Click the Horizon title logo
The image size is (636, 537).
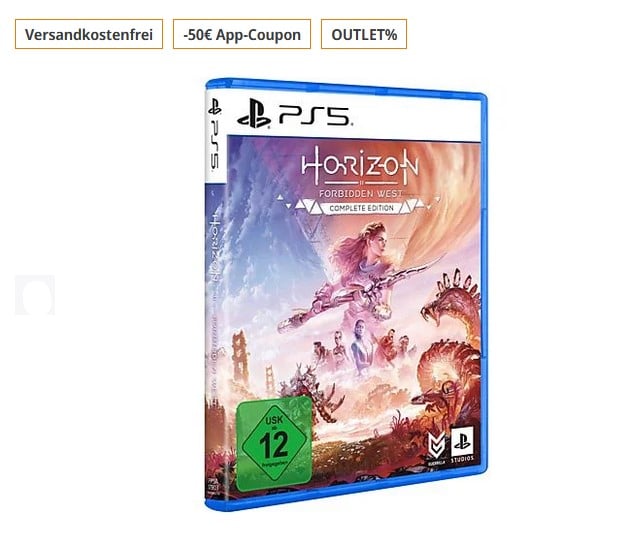tap(359, 166)
